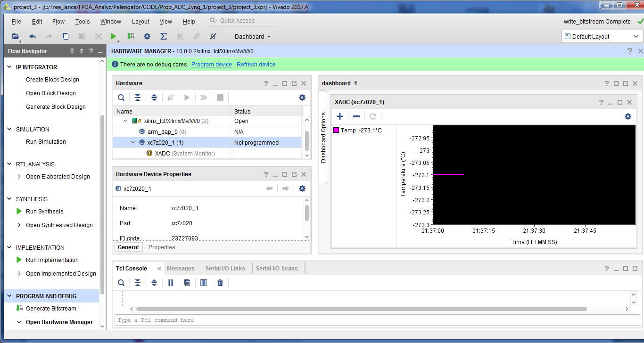Collapse the SYNTHESIS section

(x=9, y=199)
